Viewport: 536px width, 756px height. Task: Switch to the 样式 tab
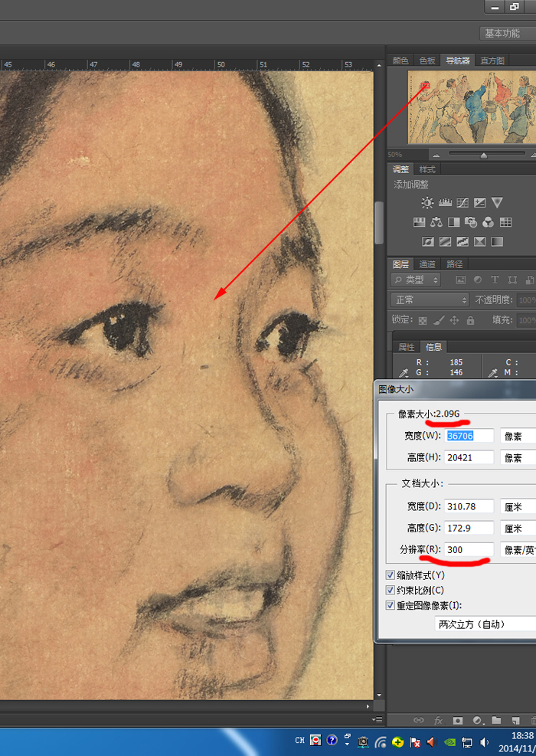coord(427,169)
